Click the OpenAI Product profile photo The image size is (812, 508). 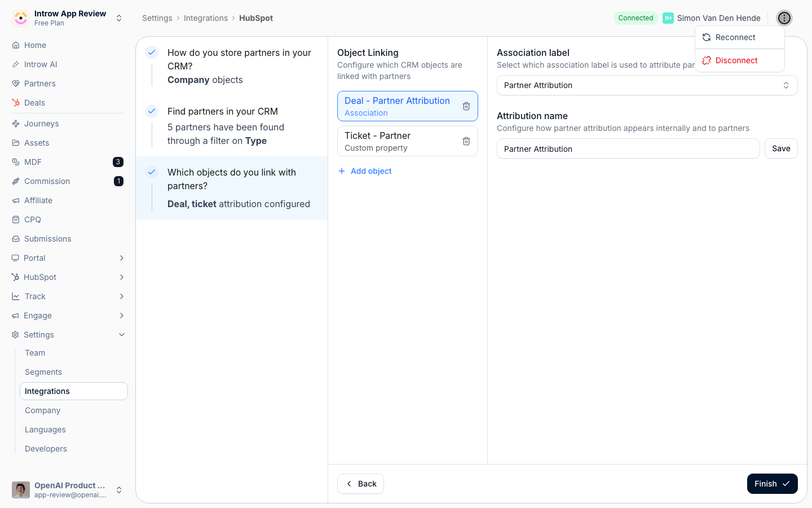[21, 490]
